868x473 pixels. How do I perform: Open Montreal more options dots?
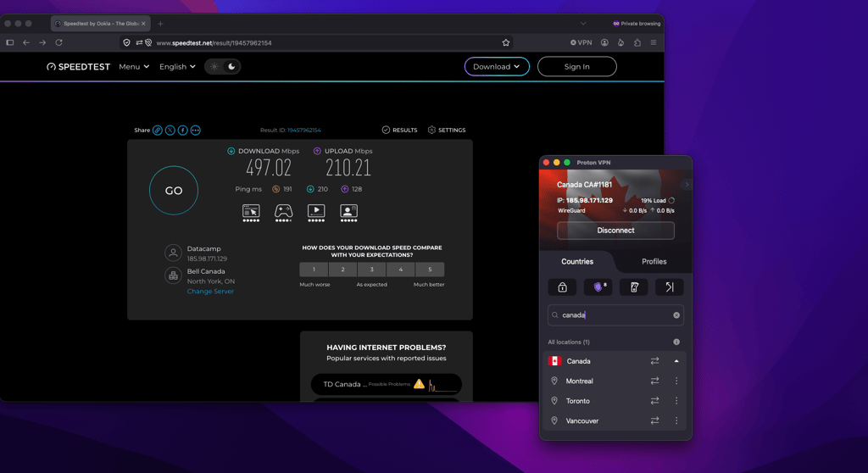tap(676, 381)
